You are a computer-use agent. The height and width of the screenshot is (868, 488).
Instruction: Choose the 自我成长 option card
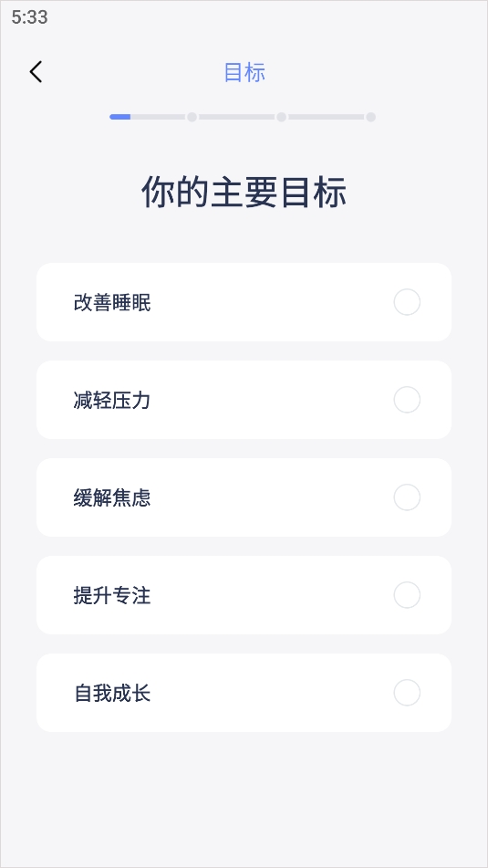[244, 693]
